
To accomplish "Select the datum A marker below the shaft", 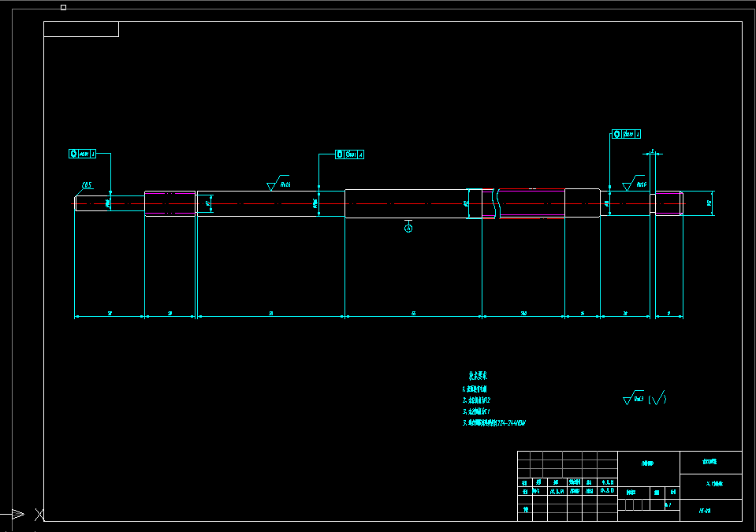I will tap(408, 226).
